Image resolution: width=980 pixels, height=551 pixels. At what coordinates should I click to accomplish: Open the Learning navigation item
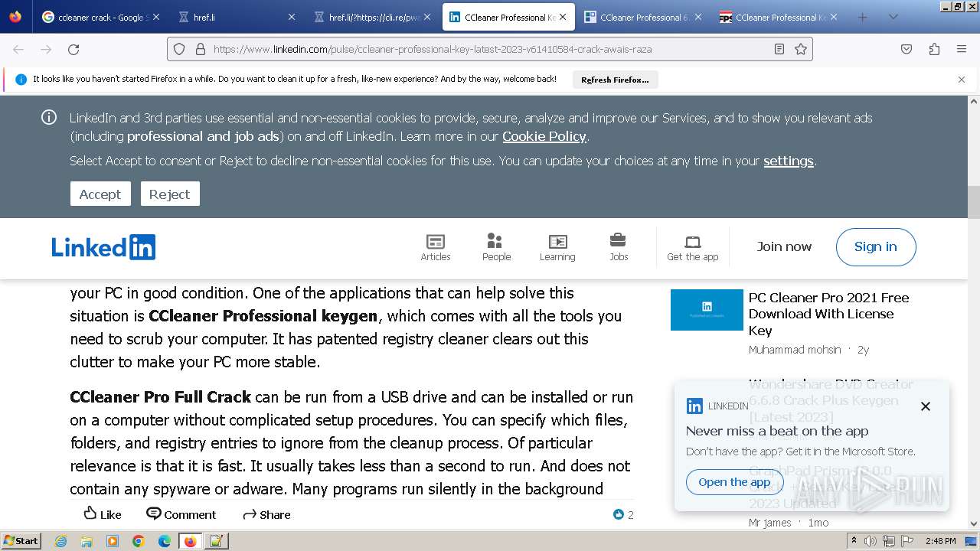[x=557, y=247]
